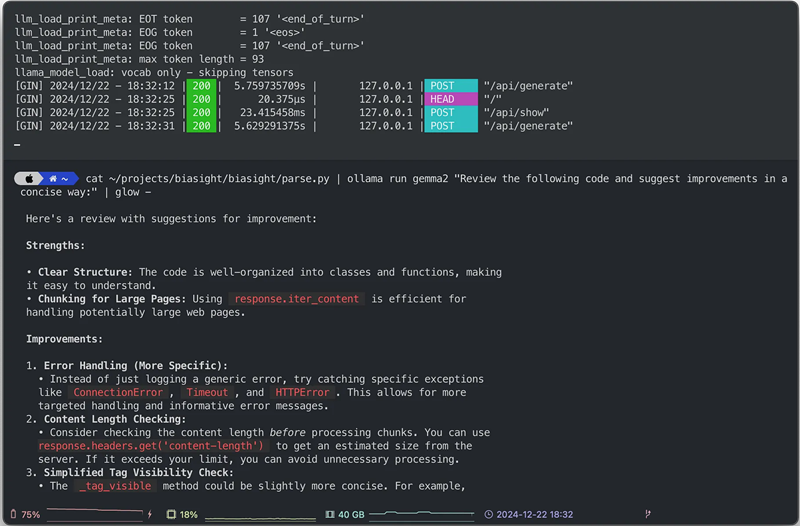Screen dimensions: 800x526
Task: Click the magenta HEAD method badge
Action: tap(451, 99)
